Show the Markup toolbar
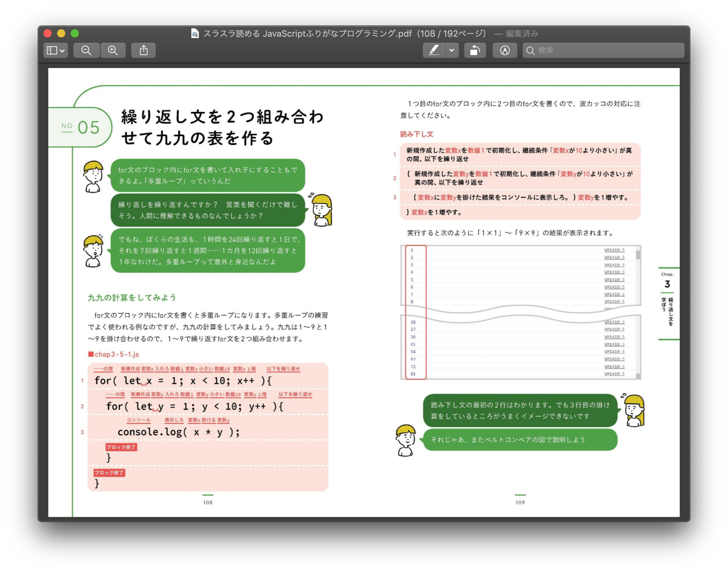Viewport: 728px width, 572px height. [505, 50]
